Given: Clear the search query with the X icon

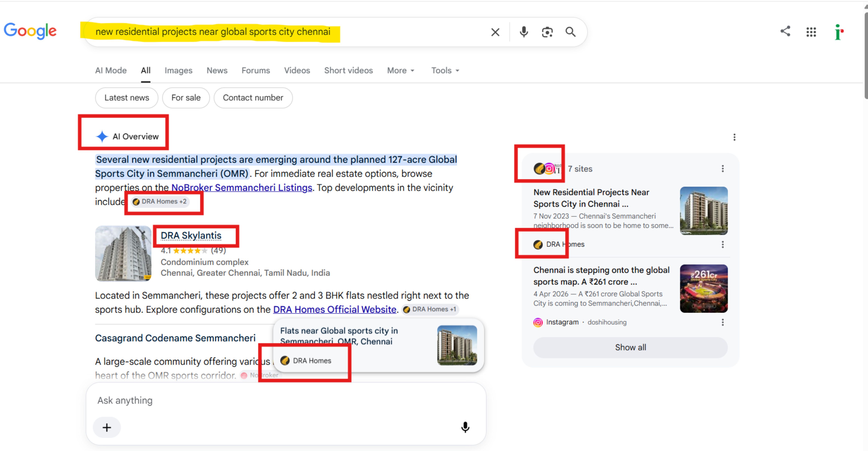Looking at the screenshot, I should tap(495, 32).
